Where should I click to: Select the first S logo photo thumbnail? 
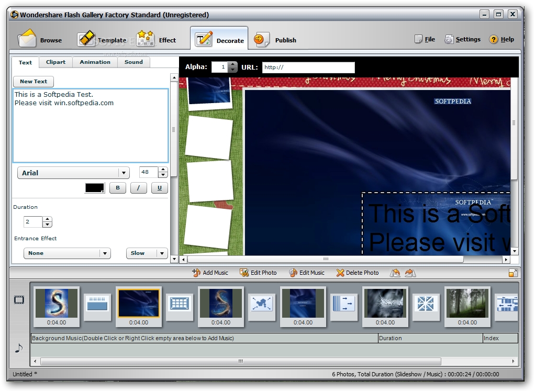coord(57,306)
